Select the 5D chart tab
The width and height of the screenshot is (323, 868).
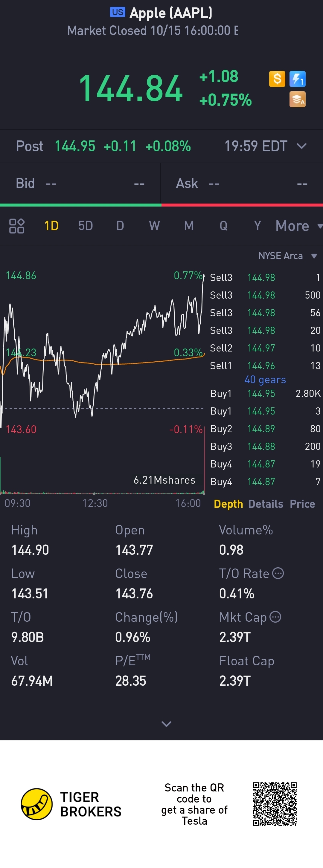coord(86,226)
